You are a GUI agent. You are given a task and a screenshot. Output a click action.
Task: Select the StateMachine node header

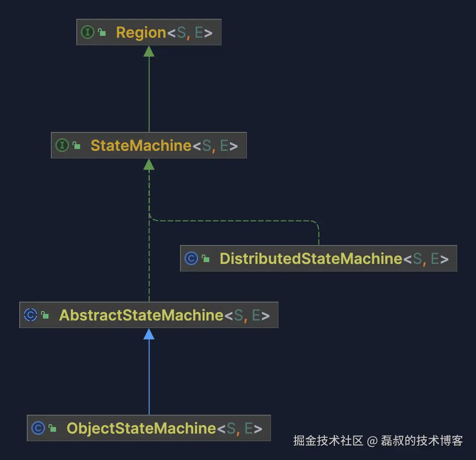tap(148, 145)
